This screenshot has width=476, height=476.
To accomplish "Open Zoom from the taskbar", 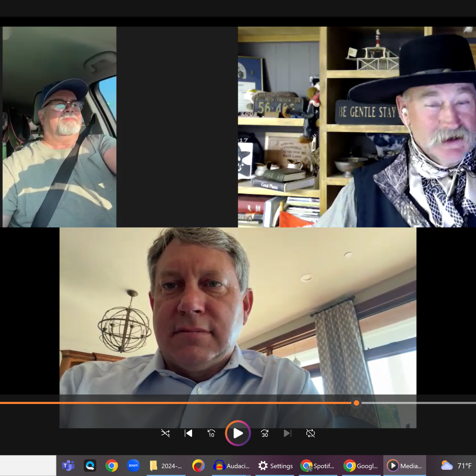I will (133, 466).
